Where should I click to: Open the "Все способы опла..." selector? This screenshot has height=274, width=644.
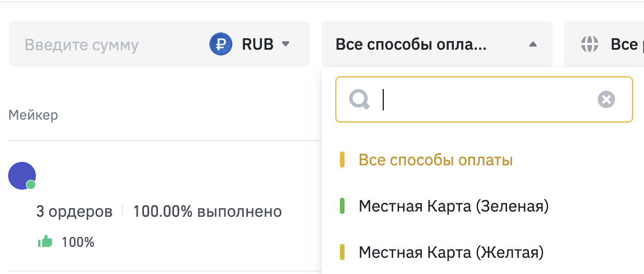411,45
